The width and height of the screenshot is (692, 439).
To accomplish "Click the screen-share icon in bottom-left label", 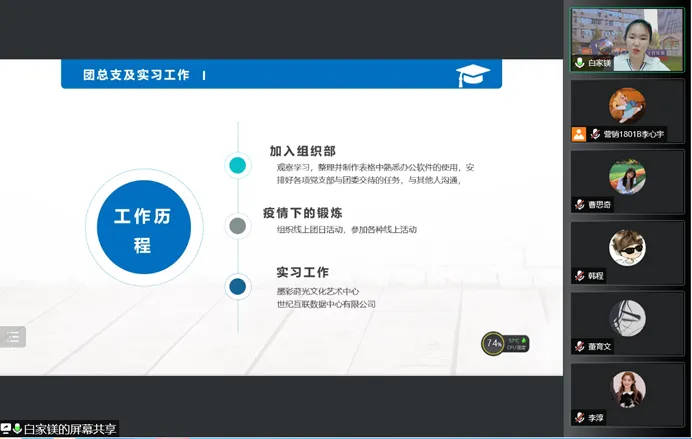I will tap(6, 428).
